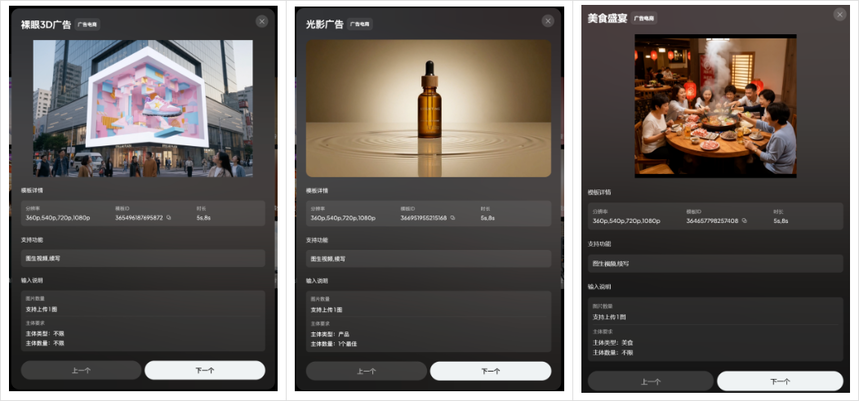Screen dimensions: 859x401
Task: Copy the template ID in 裸眼3D广告 panel
Action: (169, 217)
